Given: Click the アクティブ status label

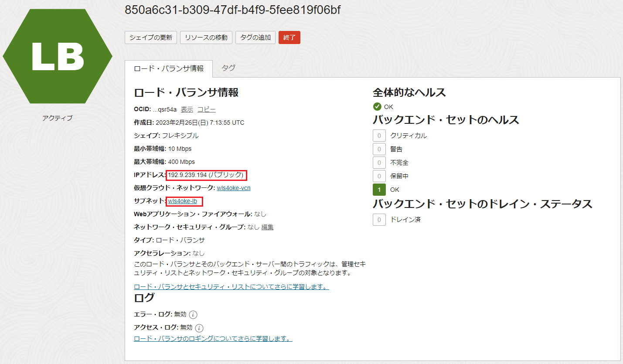Looking at the screenshot, I should point(58,118).
